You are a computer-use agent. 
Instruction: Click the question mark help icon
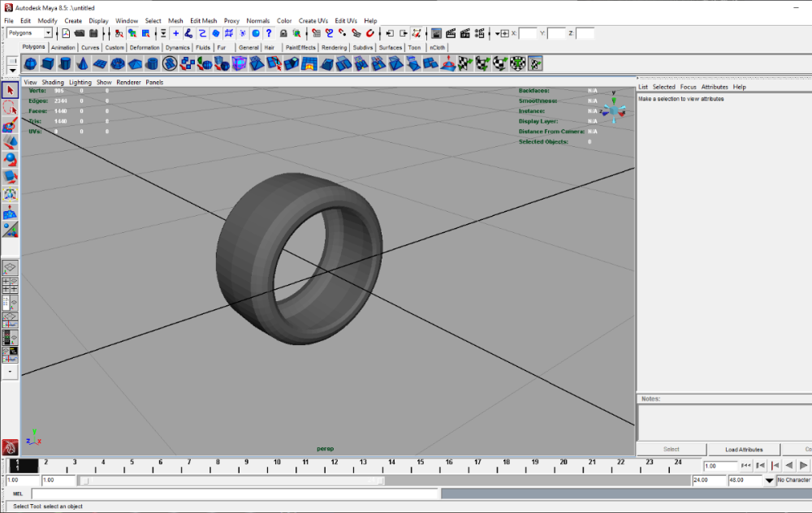pos(269,33)
